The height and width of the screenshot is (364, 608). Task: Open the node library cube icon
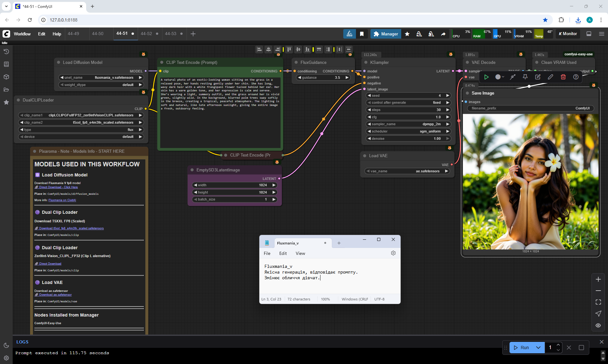pyautogui.click(x=6, y=77)
